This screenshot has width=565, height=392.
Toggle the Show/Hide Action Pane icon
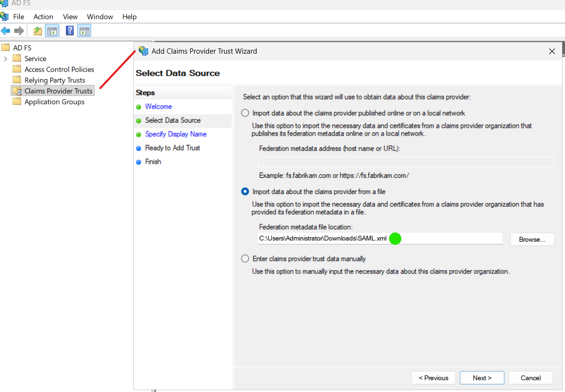(84, 31)
